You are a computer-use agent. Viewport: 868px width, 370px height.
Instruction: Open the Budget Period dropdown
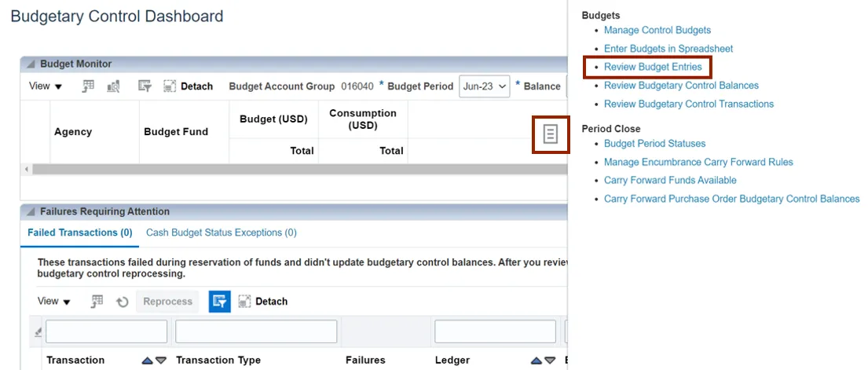click(x=485, y=86)
